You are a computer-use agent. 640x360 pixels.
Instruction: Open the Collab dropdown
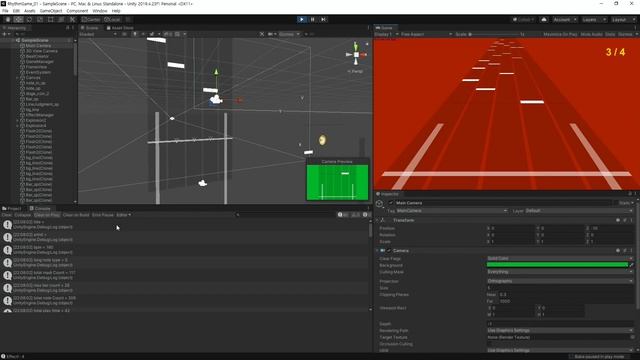tap(524, 19)
